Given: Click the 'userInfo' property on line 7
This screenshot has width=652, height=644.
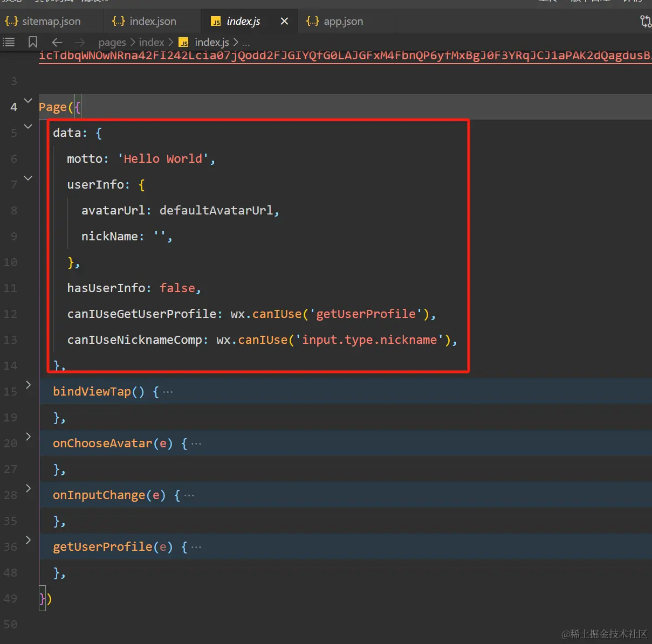Looking at the screenshot, I should [x=95, y=184].
